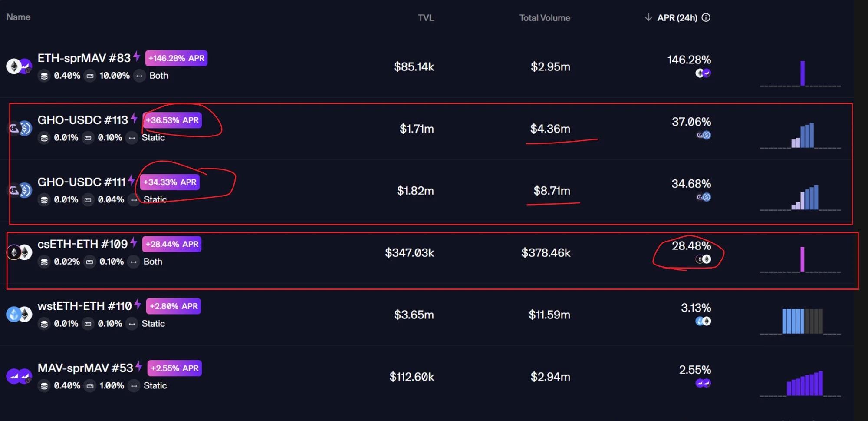Sort pools by the TVL column
The height and width of the screenshot is (421, 868).
coord(426,18)
